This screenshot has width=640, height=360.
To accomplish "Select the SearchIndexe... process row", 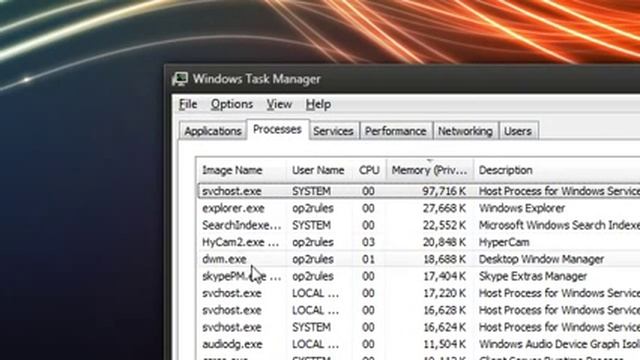I will point(419,225).
